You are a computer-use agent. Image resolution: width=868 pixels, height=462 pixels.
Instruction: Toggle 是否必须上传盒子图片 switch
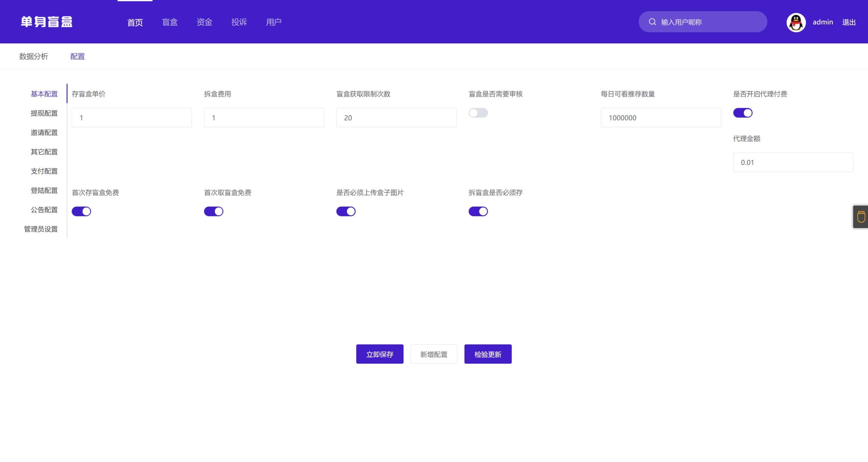346,211
